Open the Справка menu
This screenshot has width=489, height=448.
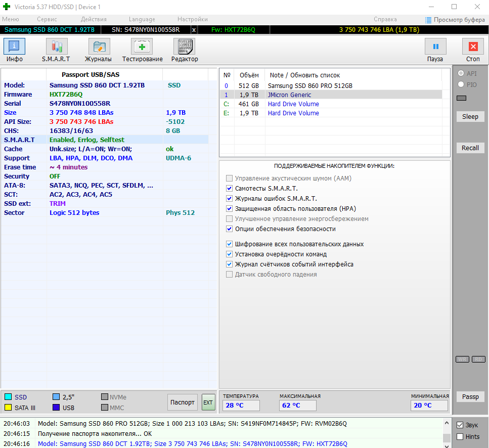385,19
